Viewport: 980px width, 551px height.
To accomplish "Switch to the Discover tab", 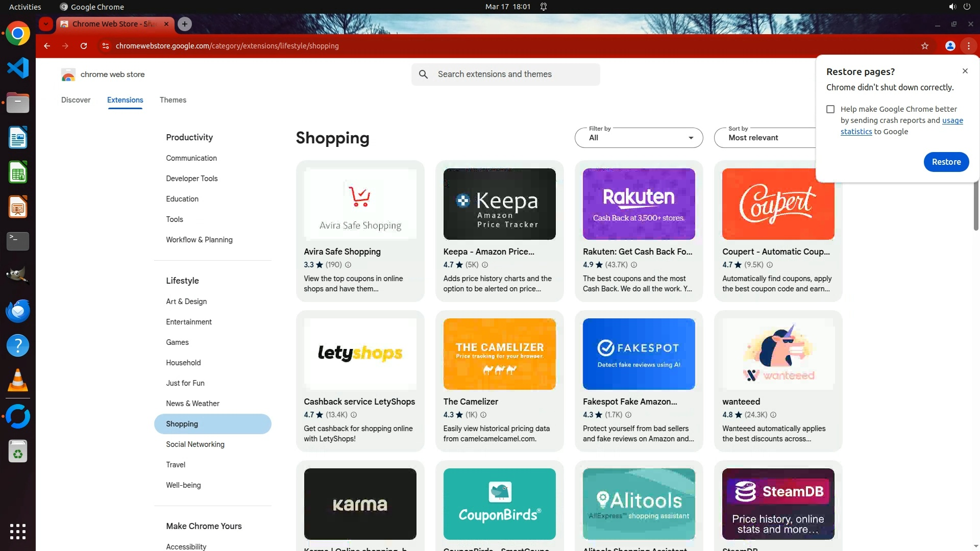I will click(76, 100).
